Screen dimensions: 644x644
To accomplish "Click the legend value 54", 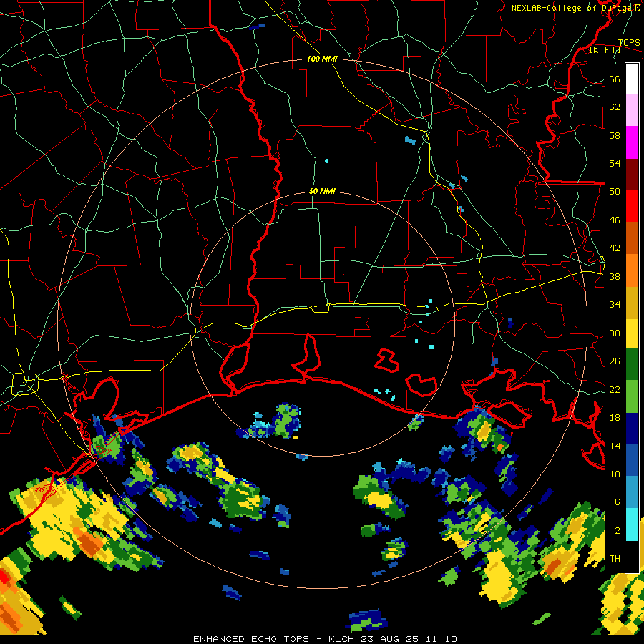I will click(x=615, y=163).
